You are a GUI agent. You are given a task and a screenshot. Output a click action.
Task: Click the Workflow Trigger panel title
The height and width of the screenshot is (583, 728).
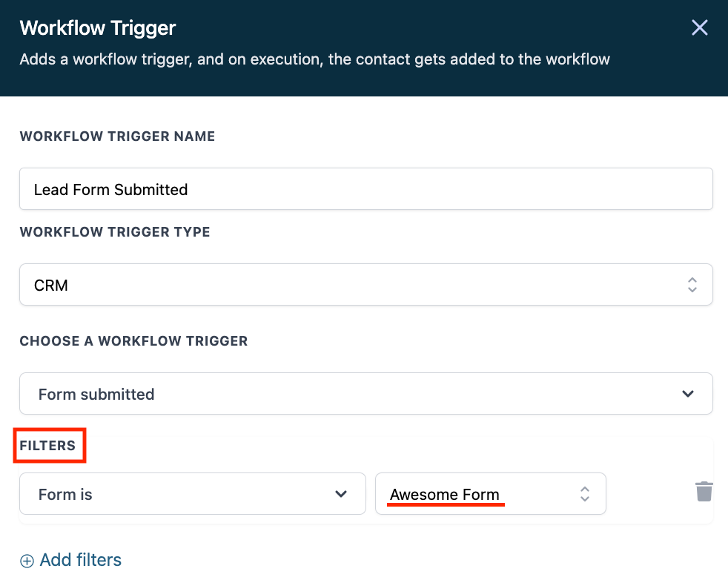[97, 28]
